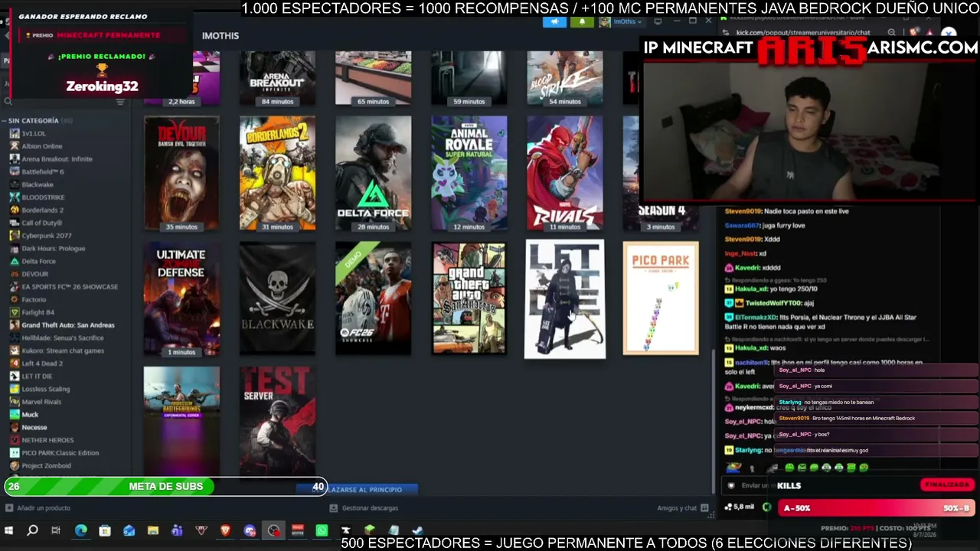Select Necesse in the sidebar list
Viewport: 980px width, 551px height.
(34, 427)
